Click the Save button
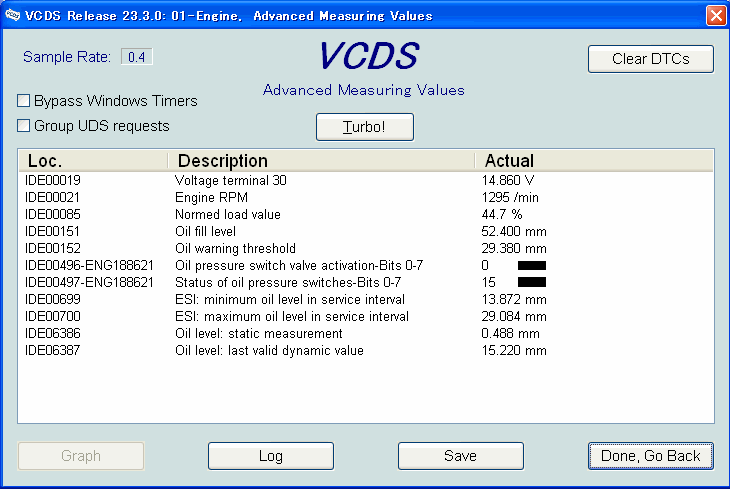Screen dimensions: 730x489 pyautogui.click(x=460, y=456)
